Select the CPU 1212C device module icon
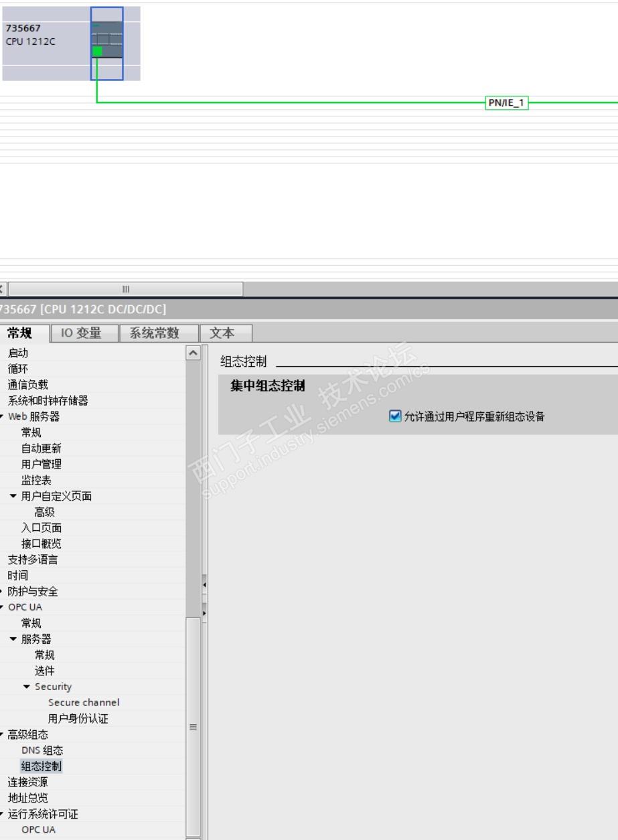The height and width of the screenshot is (840, 618). (107, 44)
